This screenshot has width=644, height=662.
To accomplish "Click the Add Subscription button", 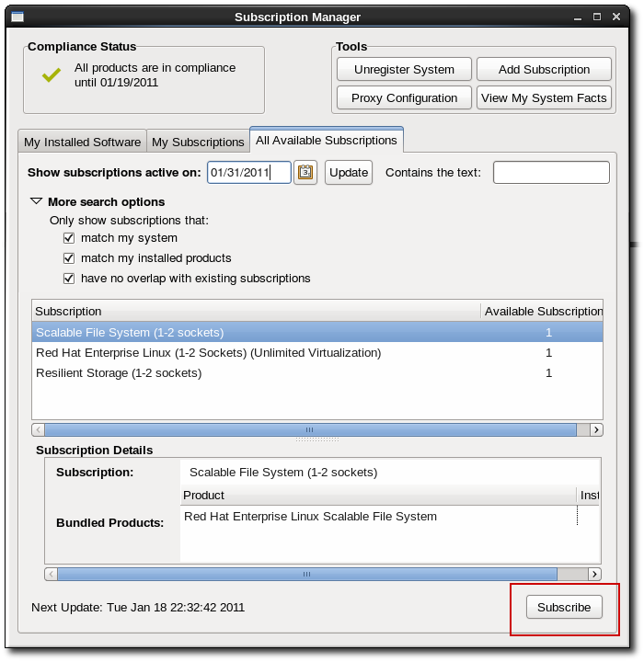I will point(544,69).
